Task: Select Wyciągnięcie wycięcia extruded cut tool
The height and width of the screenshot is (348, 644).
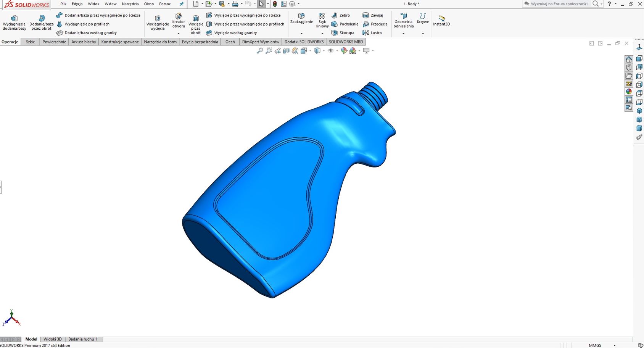Action: click(157, 23)
